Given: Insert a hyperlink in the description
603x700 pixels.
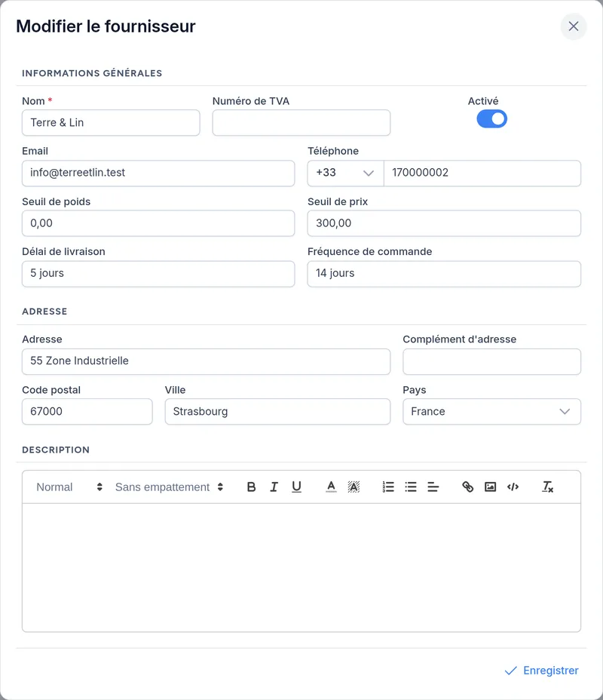Looking at the screenshot, I should (467, 487).
